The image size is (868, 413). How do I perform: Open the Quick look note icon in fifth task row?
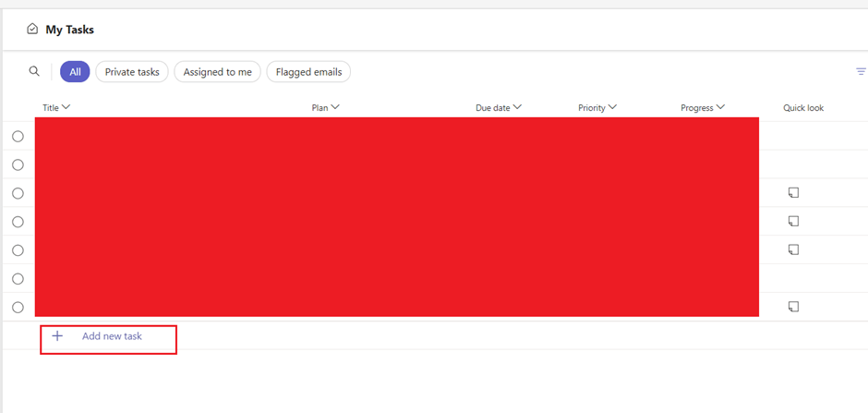pyautogui.click(x=794, y=249)
